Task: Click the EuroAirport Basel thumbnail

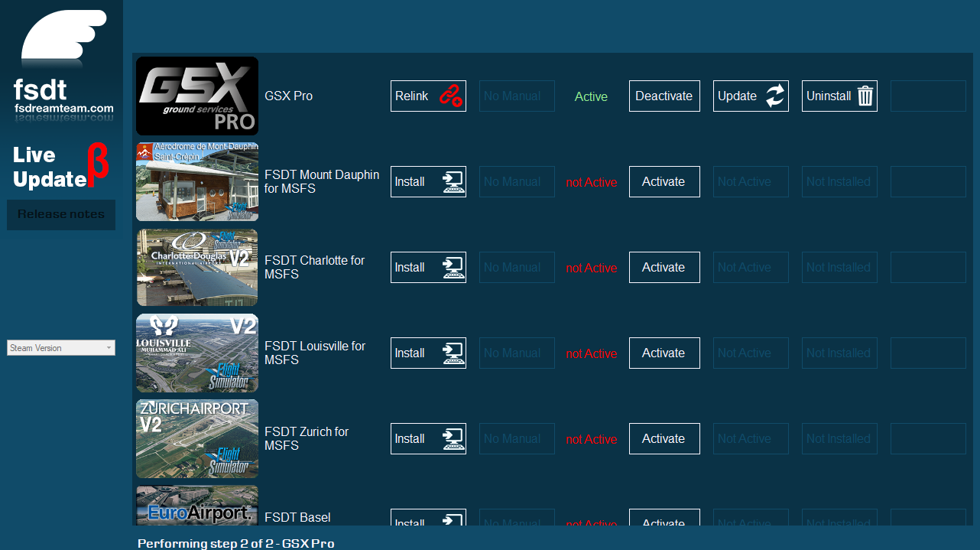Action: click(x=197, y=506)
